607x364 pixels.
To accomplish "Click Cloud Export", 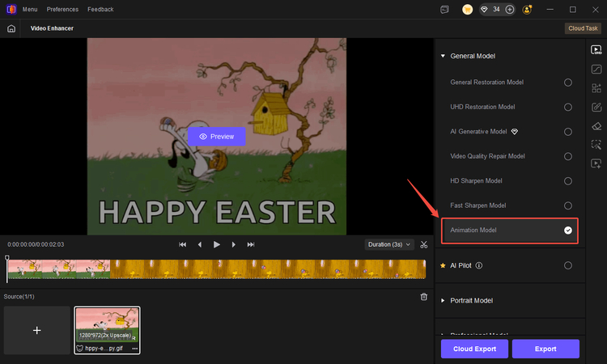I will (x=474, y=349).
